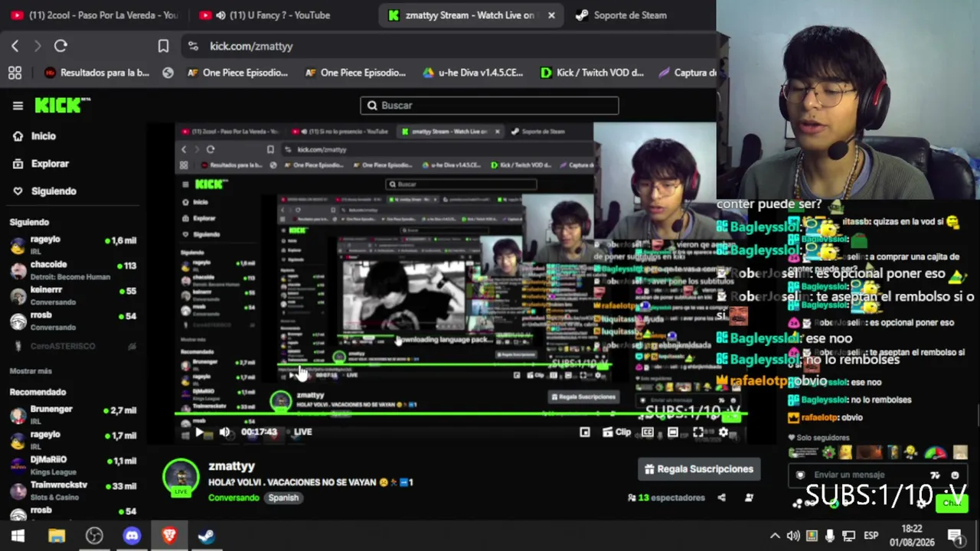This screenshot has height=551, width=980.
Task: Select the Spanish language tag
Action: click(x=283, y=497)
